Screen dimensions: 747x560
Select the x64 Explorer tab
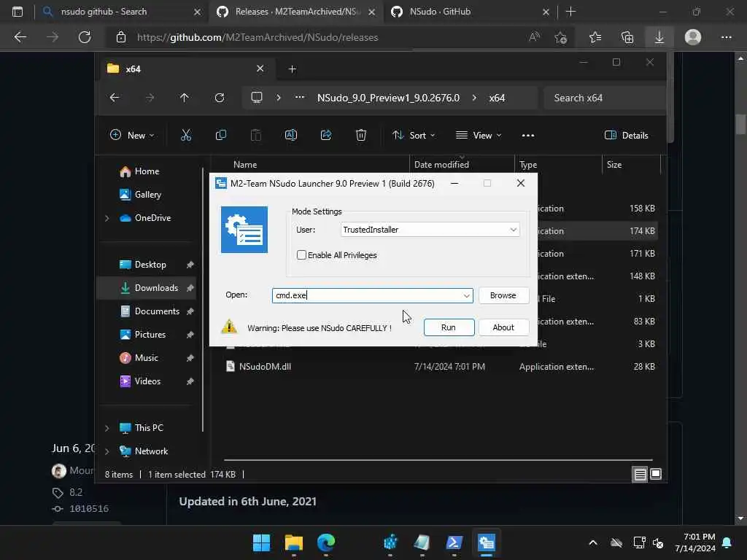coord(186,69)
